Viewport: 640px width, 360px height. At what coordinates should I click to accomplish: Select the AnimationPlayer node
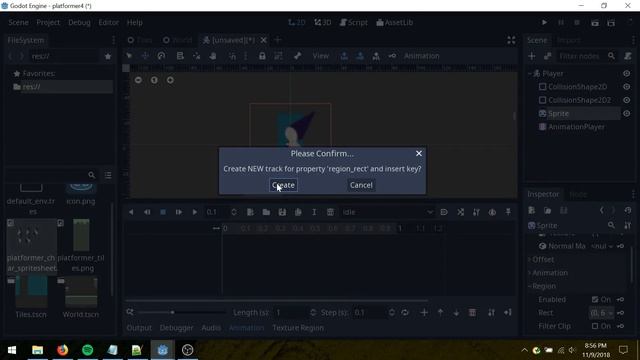pos(576,127)
